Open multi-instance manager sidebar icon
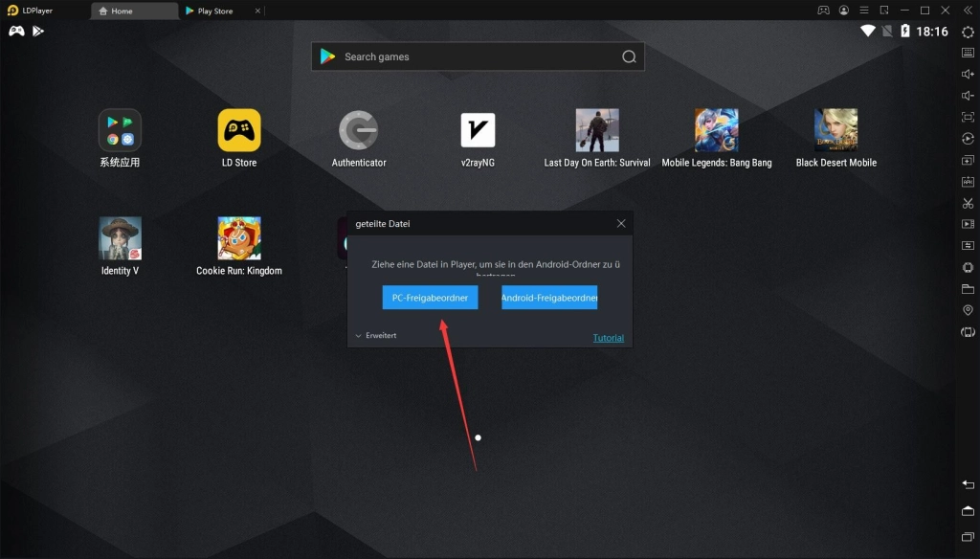Viewport: 980px width, 559px height. point(968,161)
